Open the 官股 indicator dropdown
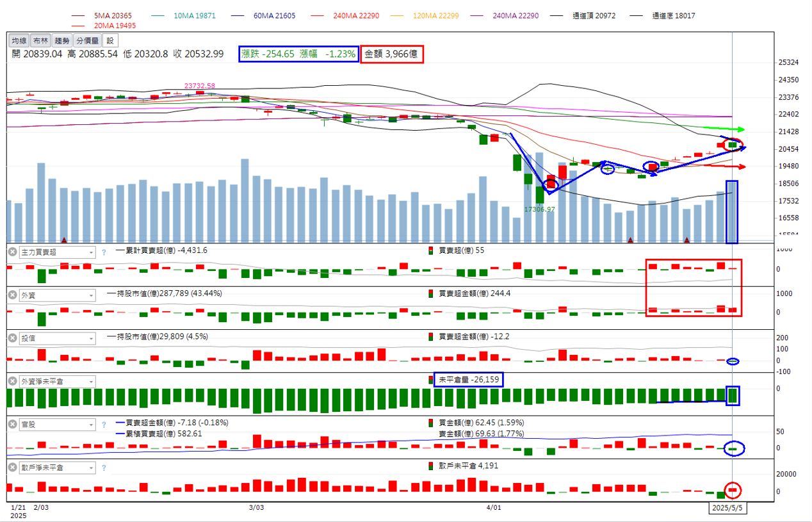The height and width of the screenshot is (522, 812). (57, 425)
